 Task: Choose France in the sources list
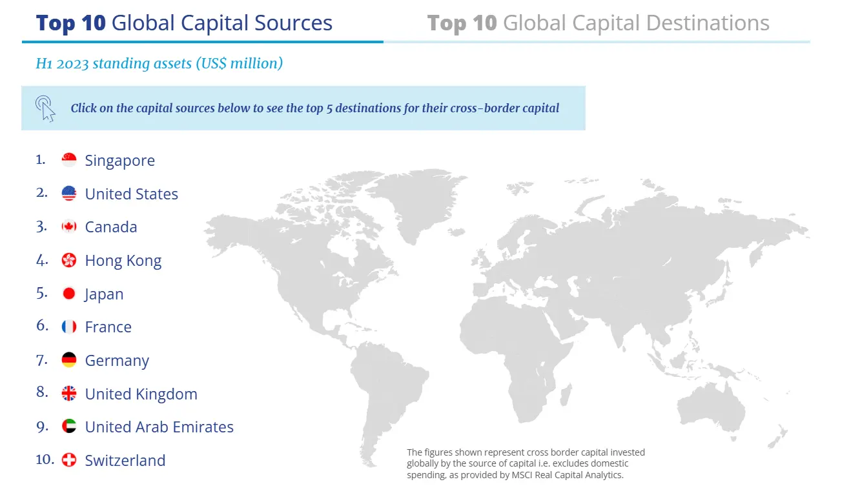point(108,327)
